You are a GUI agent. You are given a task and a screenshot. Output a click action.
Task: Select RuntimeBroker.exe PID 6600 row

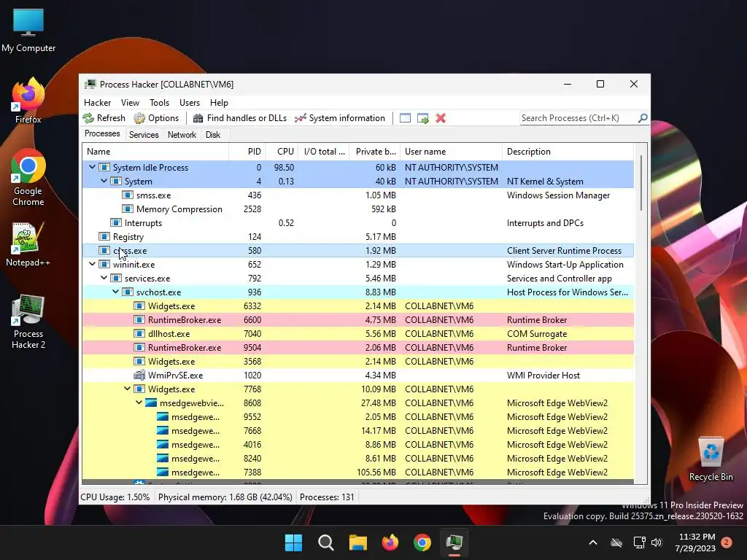pyautogui.click(x=357, y=320)
